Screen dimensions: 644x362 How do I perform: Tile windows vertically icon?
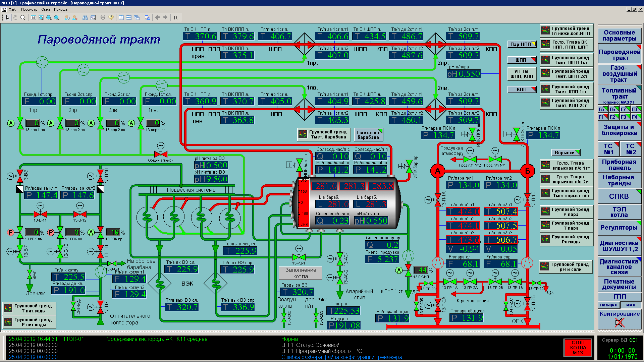[121, 17]
